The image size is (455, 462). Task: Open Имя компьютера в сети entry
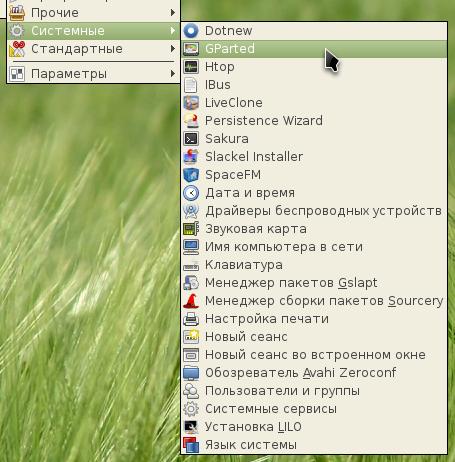pyautogui.click(x=314, y=247)
